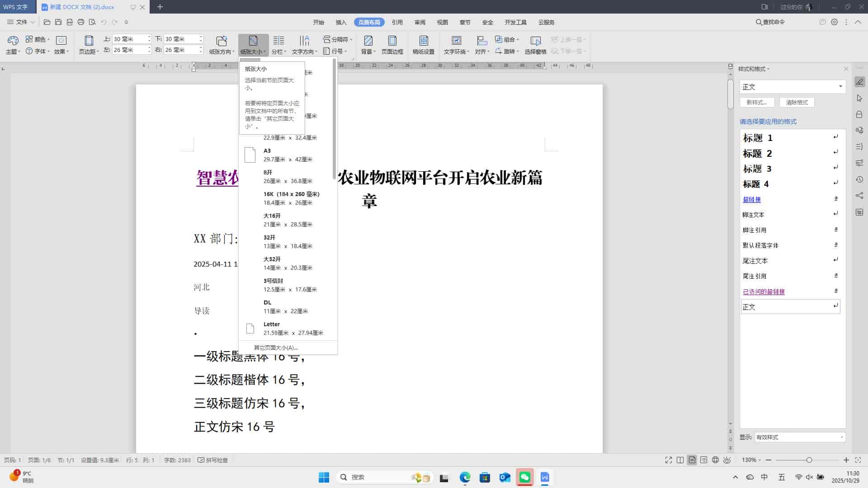The image size is (868, 488).
Task: Apply the 超链接 style in styles list
Action: pyautogui.click(x=790, y=199)
